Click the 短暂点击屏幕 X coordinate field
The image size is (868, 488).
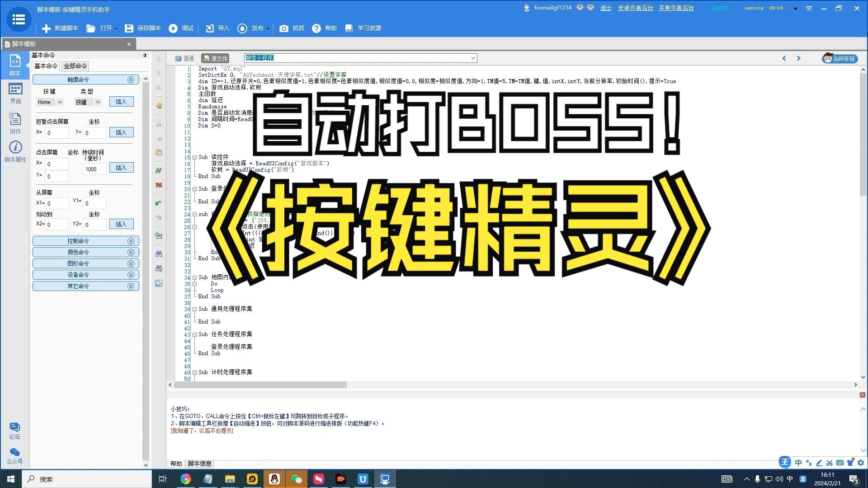[x=57, y=133]
